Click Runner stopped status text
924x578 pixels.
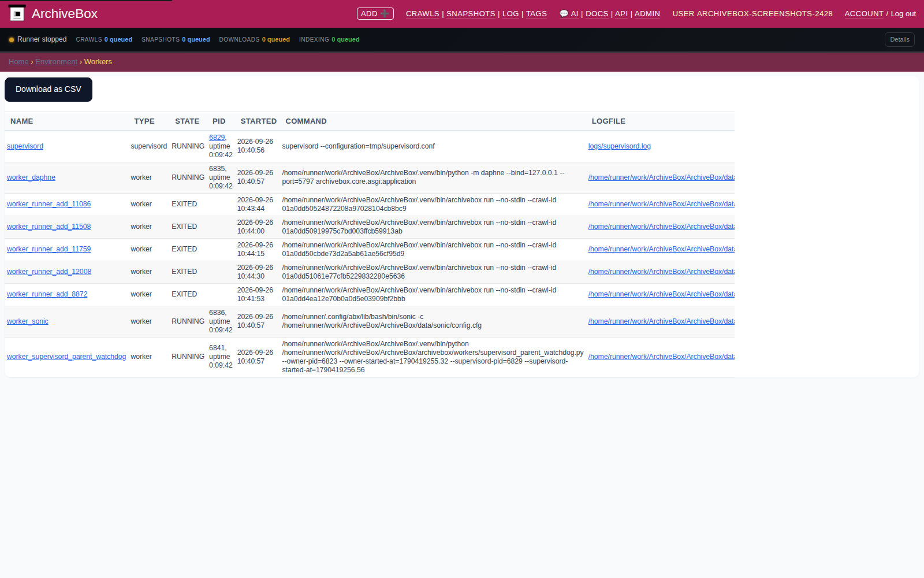(x=42, y=40)
